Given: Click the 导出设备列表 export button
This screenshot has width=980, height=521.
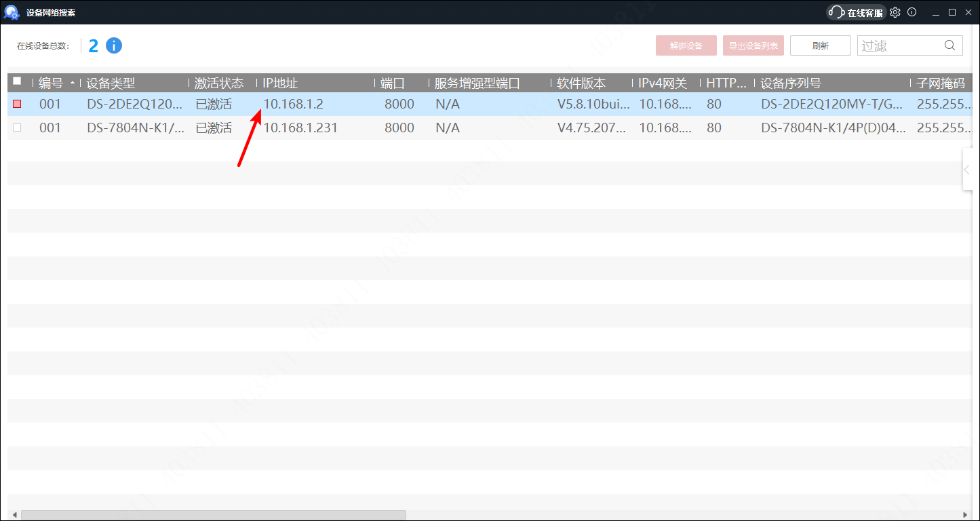Looking at the screenshot, I should point(753,46).
